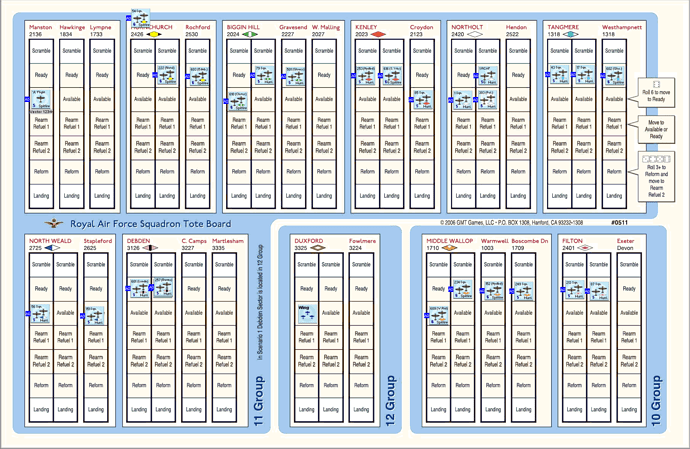
Task: Click the 'Westhampnett' airfield name
Action: point(622,27)
